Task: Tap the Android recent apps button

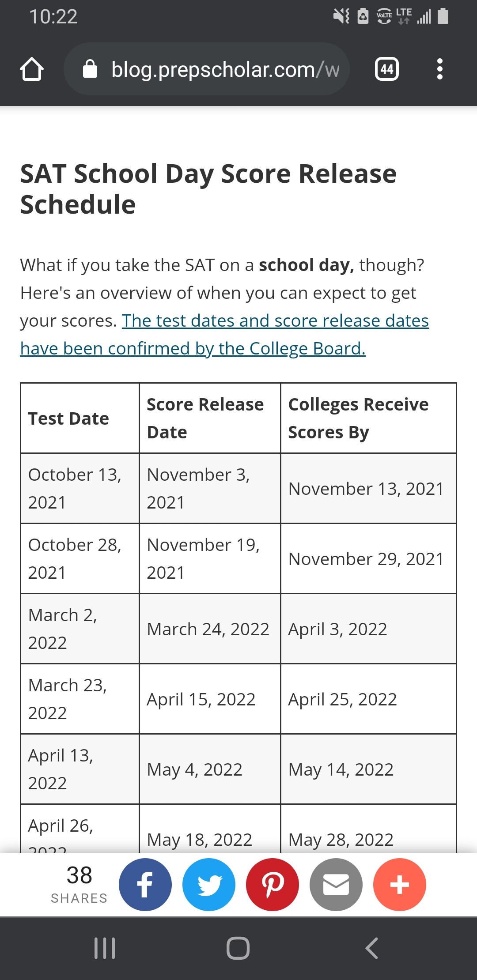Action: (105, 948)
